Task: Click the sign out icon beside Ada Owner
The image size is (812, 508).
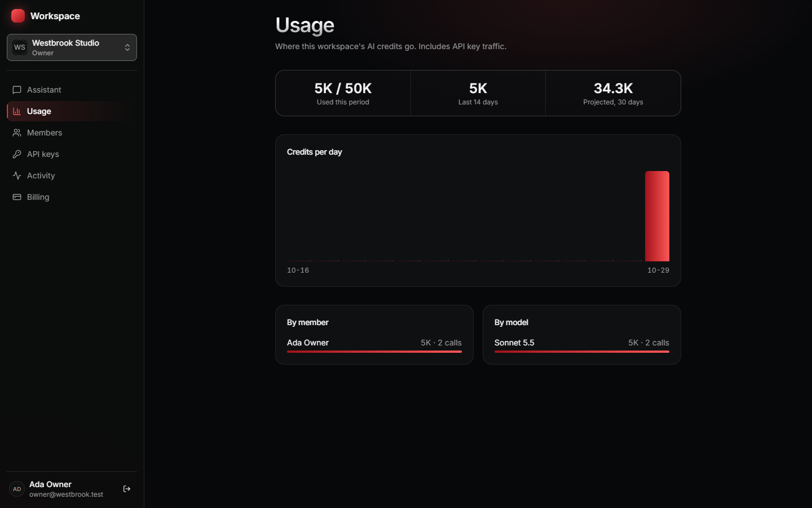Action: (127, 489)
